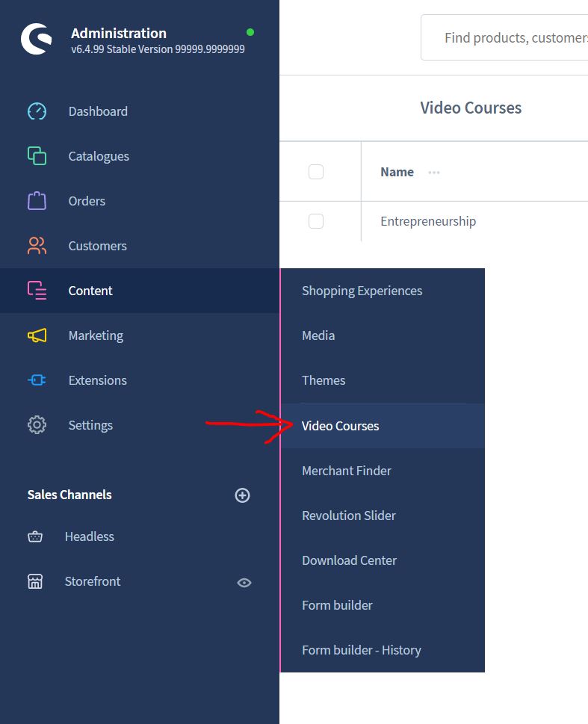This screenshot has height=724, width=588.
Task: Check the Entrepreneurship row checkbox
Action: point(316,221)
